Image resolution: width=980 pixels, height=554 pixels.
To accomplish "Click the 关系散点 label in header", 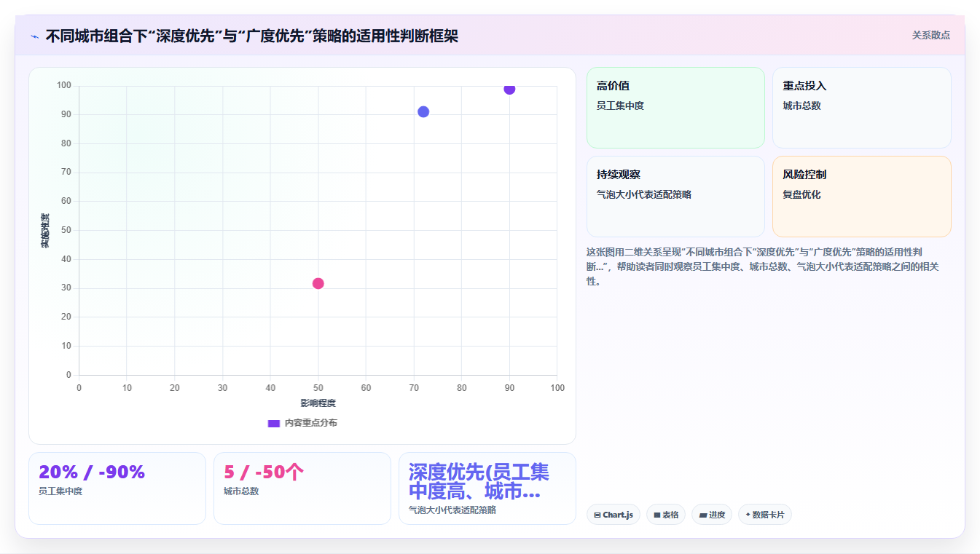I will click(x=930, y=35).
